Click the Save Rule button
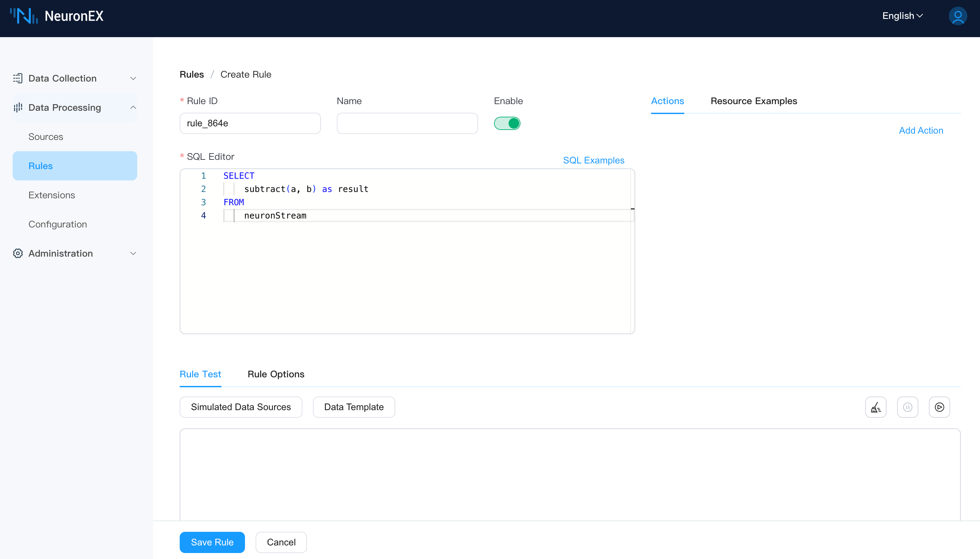The width and height of the screenshot is (980, 559). (x=212, y=542)
